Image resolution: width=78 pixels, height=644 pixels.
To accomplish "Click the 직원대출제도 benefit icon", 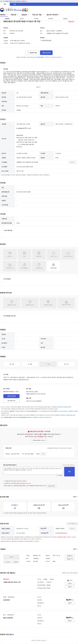I will [24, 266].
